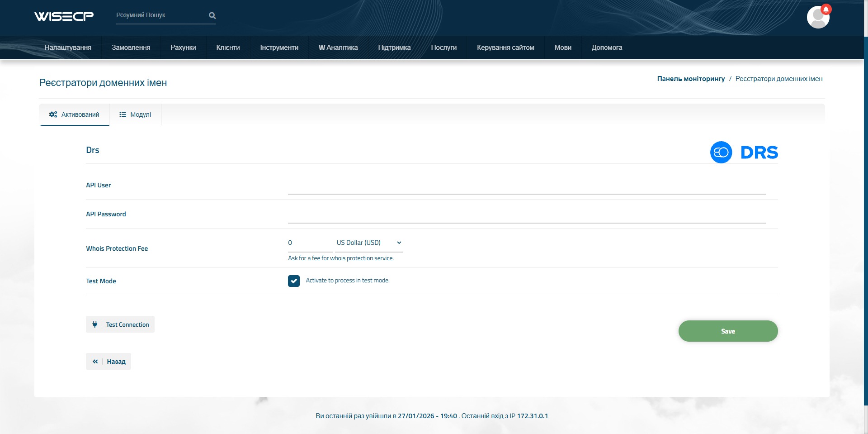Switch to the Модулі tab

(135, 114)
